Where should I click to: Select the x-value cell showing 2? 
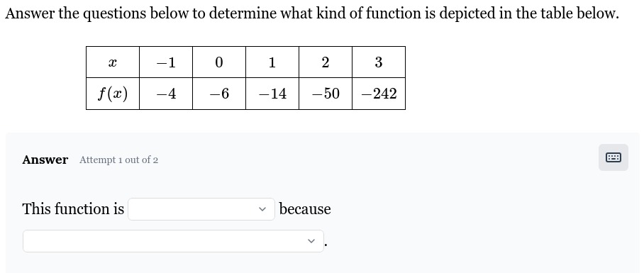pyautogui.click(x=326, y=62)
